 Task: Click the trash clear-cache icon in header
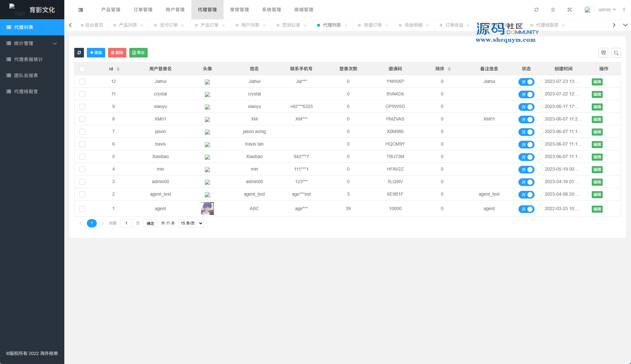point(553,10)
